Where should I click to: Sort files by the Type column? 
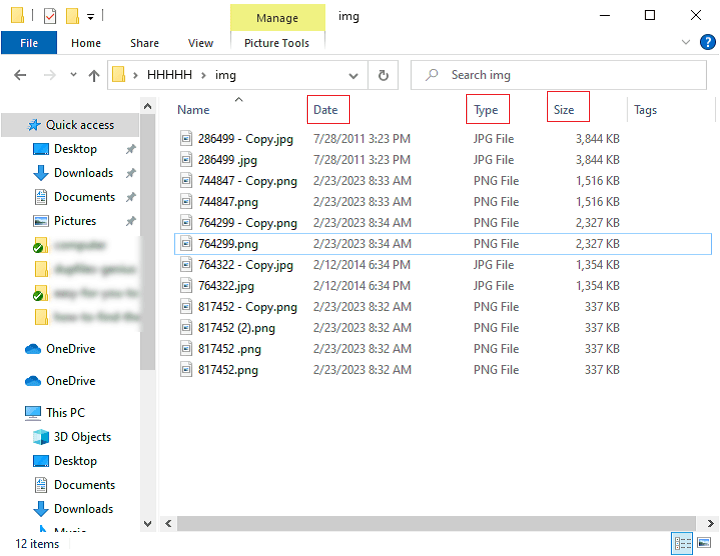pos(486,110)
